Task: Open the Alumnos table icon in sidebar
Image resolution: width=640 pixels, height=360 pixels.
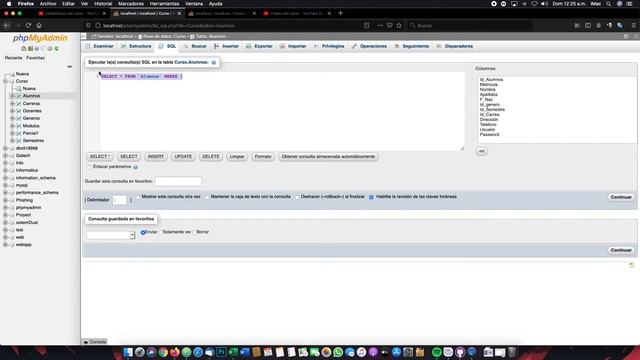Action: click(19, 96)
